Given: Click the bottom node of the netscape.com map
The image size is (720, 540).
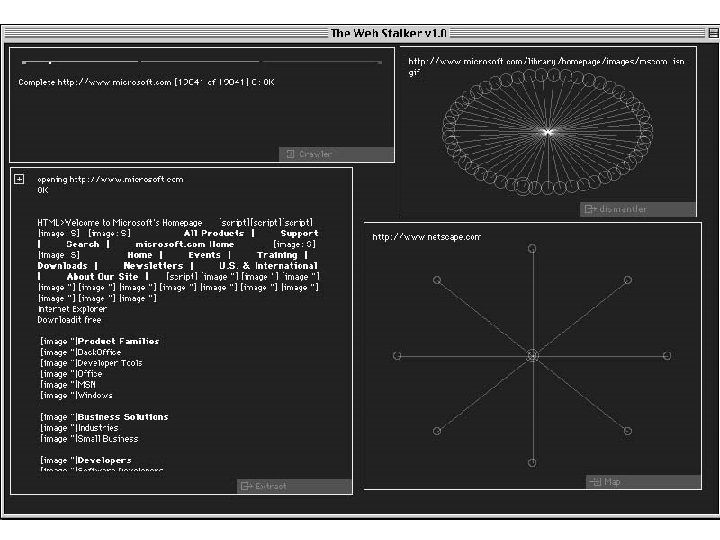Looking at the screenshot, I should (x=532, y=462).
